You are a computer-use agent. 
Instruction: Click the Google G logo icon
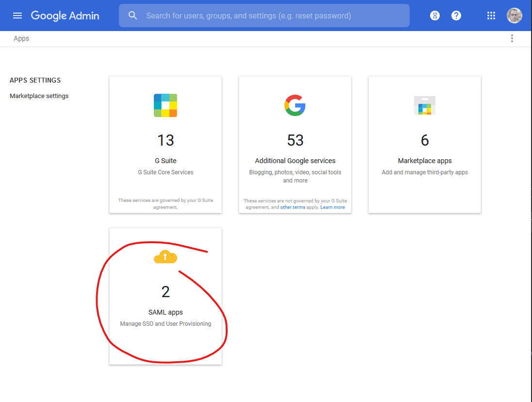point(295,105)
